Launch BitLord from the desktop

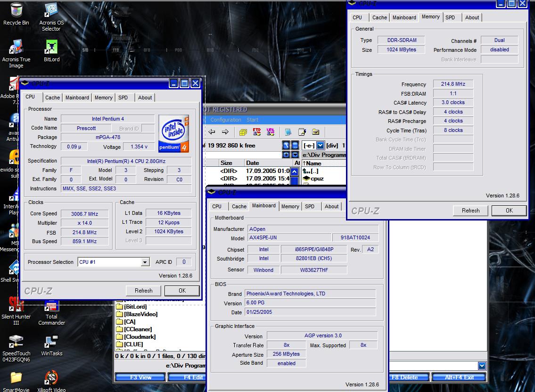[51, 50]
